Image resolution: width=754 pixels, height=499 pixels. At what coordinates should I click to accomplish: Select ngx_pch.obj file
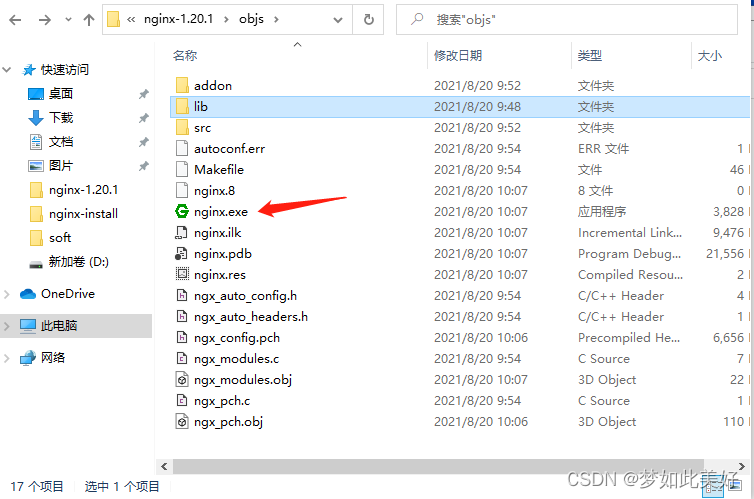228,422
